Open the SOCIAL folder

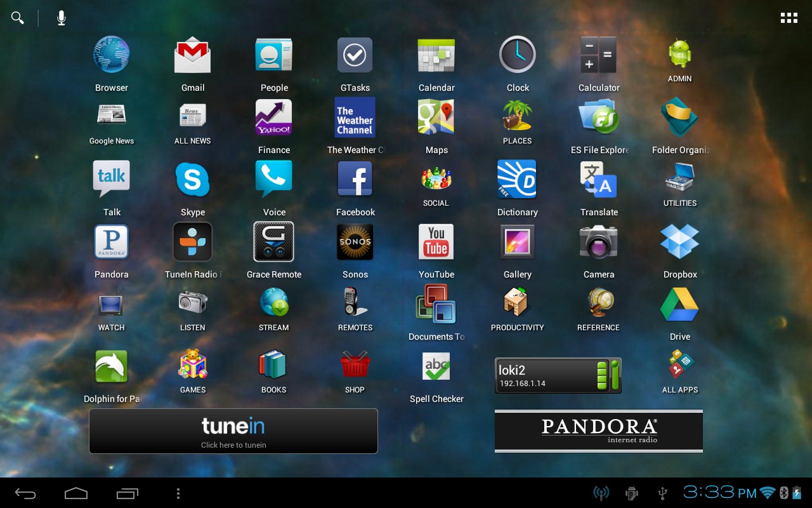point(436,178)
